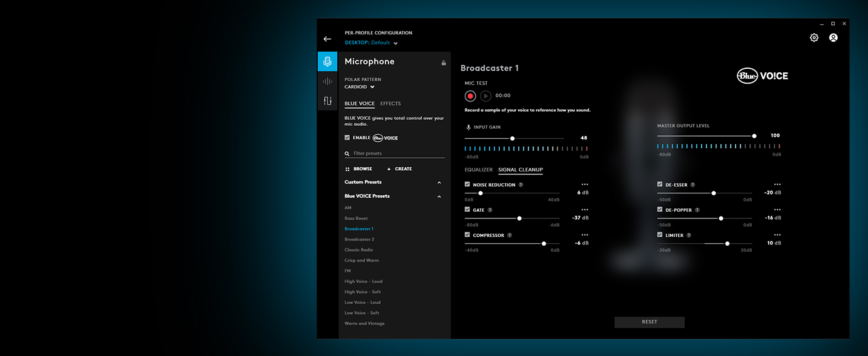
Task: Open the Compressor three-dot options menu
Action: pos(585,235)
